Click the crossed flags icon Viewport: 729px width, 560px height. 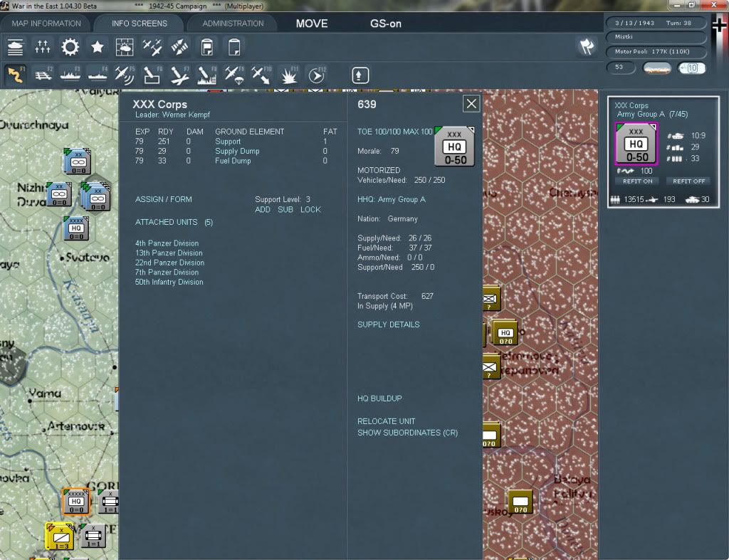point(587,46)
